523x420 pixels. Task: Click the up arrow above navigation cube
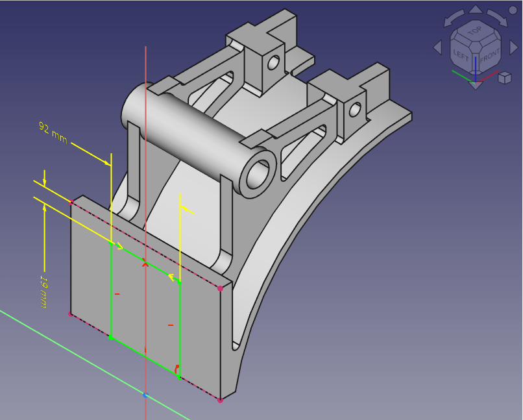click(476, 10)
